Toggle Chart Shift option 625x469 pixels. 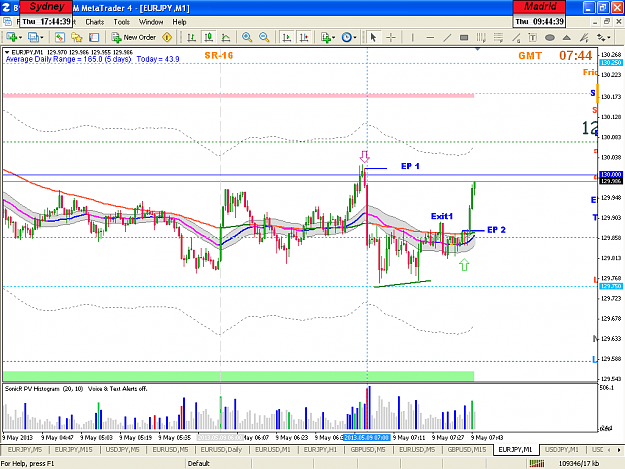click(x=304, y=37)
